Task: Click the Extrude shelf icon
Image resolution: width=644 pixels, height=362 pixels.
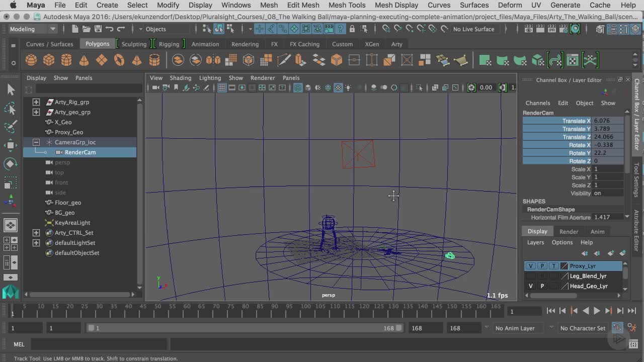Action: [x=301, y=60]
